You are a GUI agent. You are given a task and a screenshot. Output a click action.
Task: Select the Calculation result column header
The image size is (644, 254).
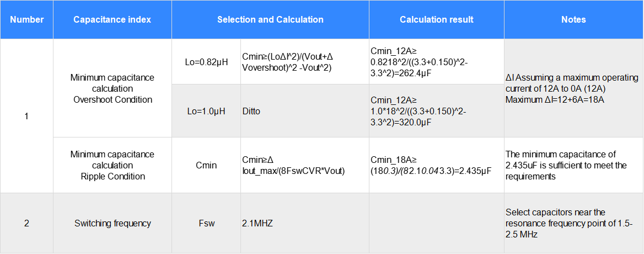point(436,20)
